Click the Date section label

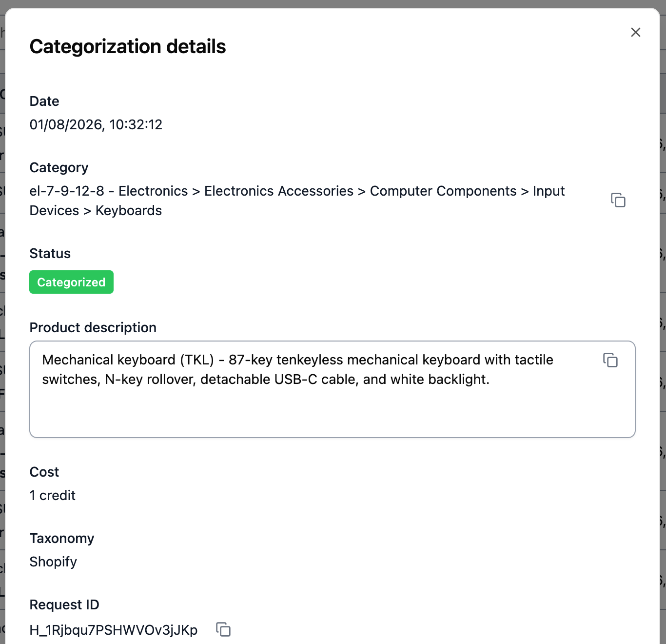[x=44, y=101]
